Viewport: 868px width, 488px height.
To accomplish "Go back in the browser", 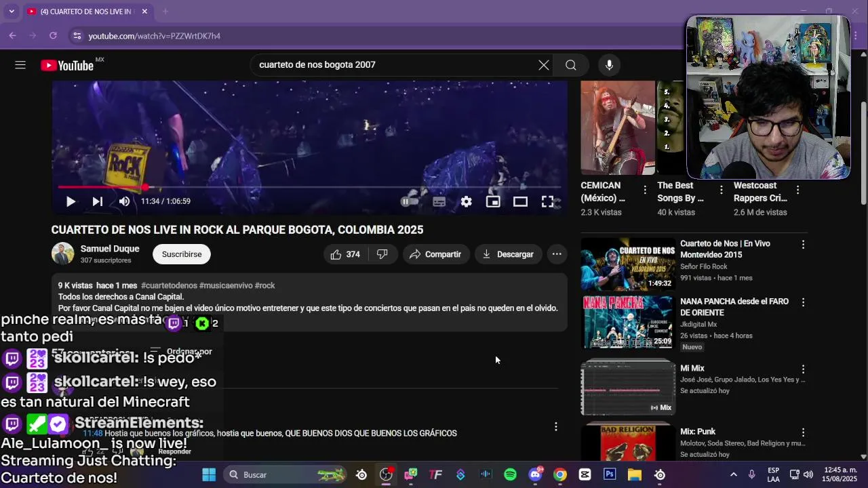I will [13, 35].
